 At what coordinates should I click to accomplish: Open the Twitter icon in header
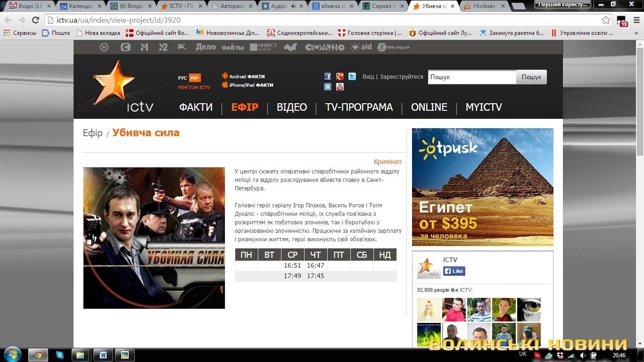[x=352, y=76]
